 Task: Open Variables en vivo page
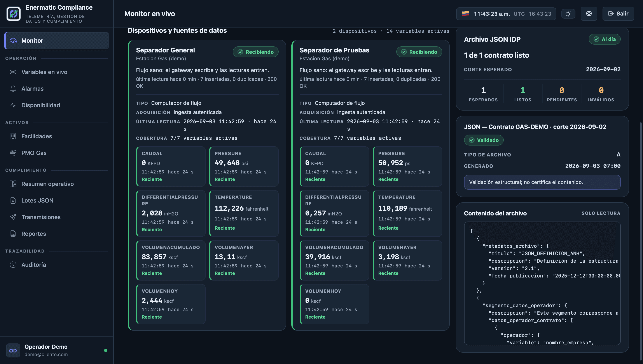tap(57, 72)
